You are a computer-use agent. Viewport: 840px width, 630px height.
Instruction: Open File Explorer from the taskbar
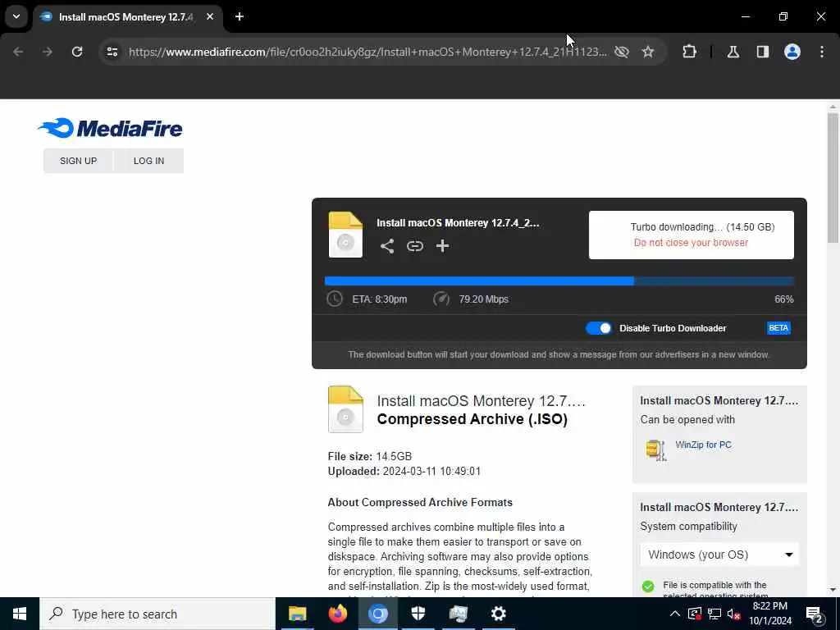click(x=297, y=614)
